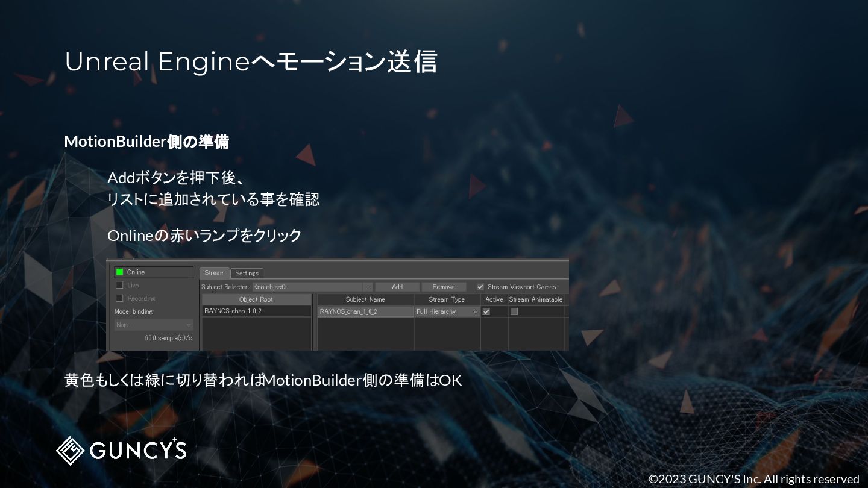Select RAYNOS_chan_1_0_2 in the Object Root list

click(256, 311)
